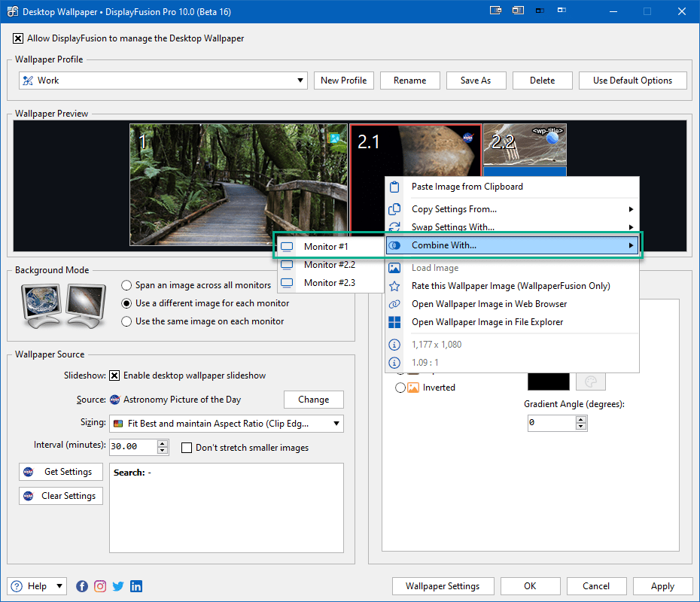Select Paste Image from Clipboard menu item
The image size is (700, 602).
pos(467,187)
